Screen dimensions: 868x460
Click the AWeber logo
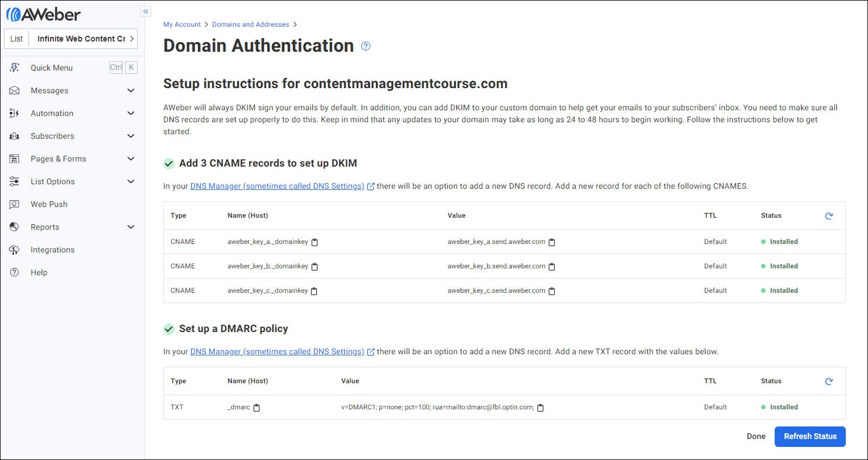point(43,14)
